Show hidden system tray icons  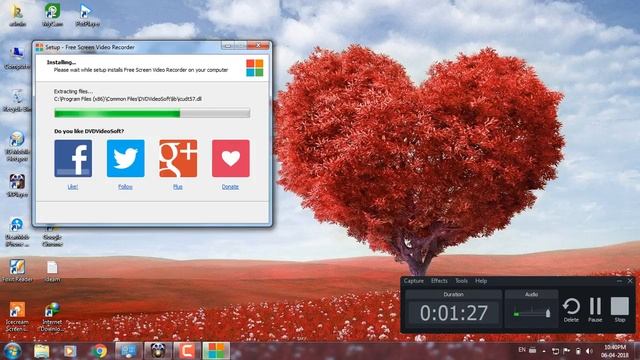(x=544, y=351)
